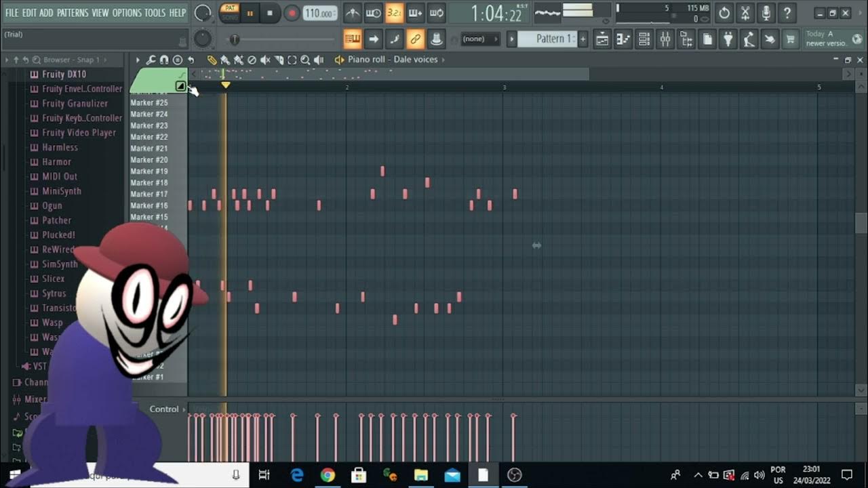Click the undo history circular arrow icon
The height and width of the screenshot is (488, 868).
click(724, 13)
